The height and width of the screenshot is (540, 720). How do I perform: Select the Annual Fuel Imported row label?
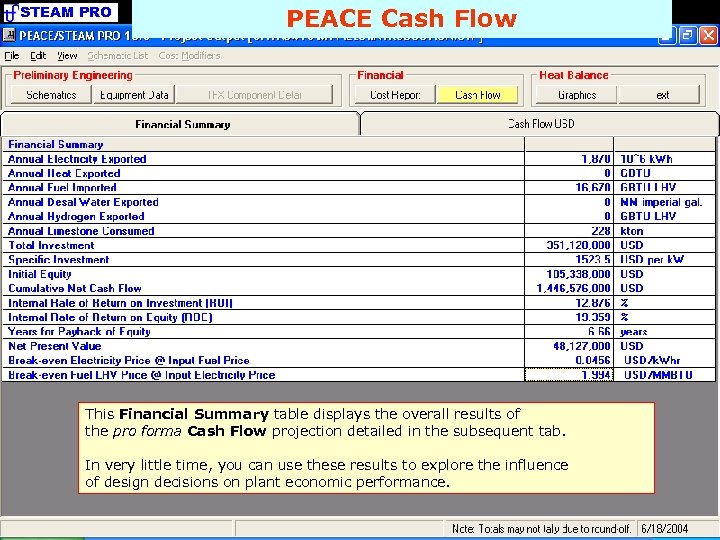pyautogui.click(x=62, y=187)
